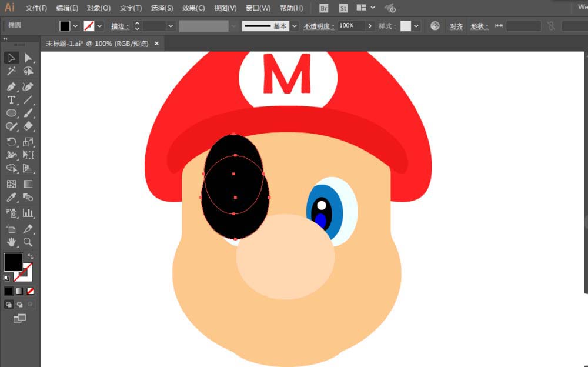This screenshot has height=367, width=588.
Task: Click the Recolor Artwork wheel icon
Action: [435, 25]
